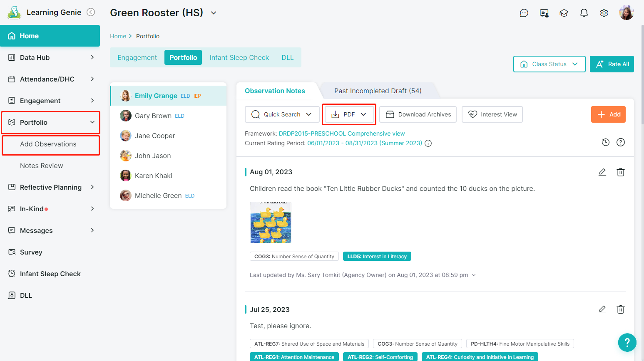Delete the Jul 25, 2023 observation note

pyautogui.click(x=621, y=309)
